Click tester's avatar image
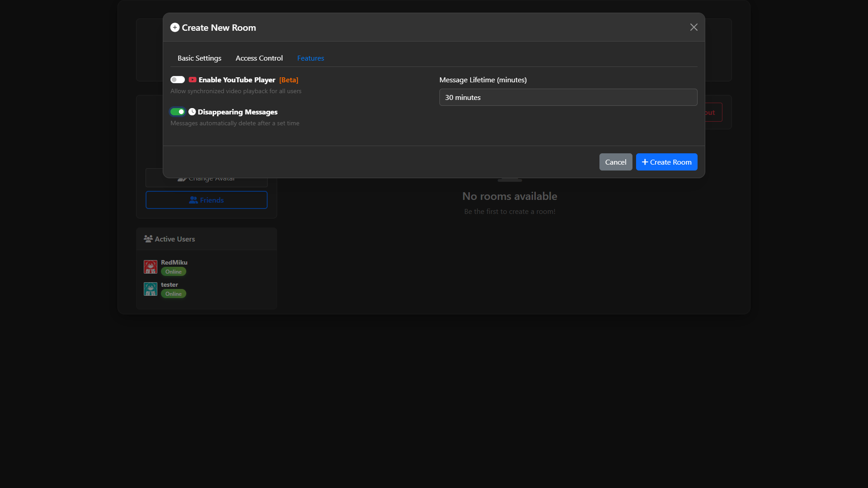The height and width of the screenshot is (488, 868). click(x=151, y=289)
